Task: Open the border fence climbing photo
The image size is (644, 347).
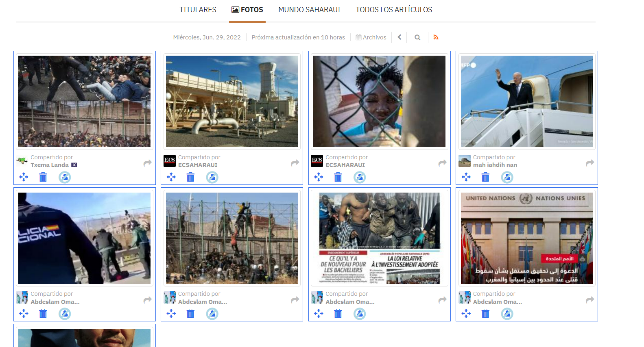Action: coord(232,238)
